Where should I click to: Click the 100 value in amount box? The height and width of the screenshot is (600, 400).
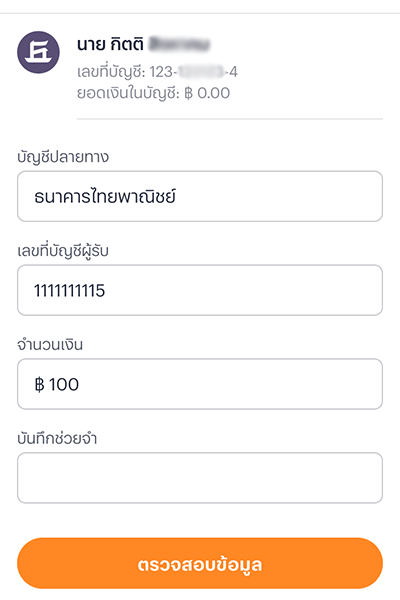point(64,384)
